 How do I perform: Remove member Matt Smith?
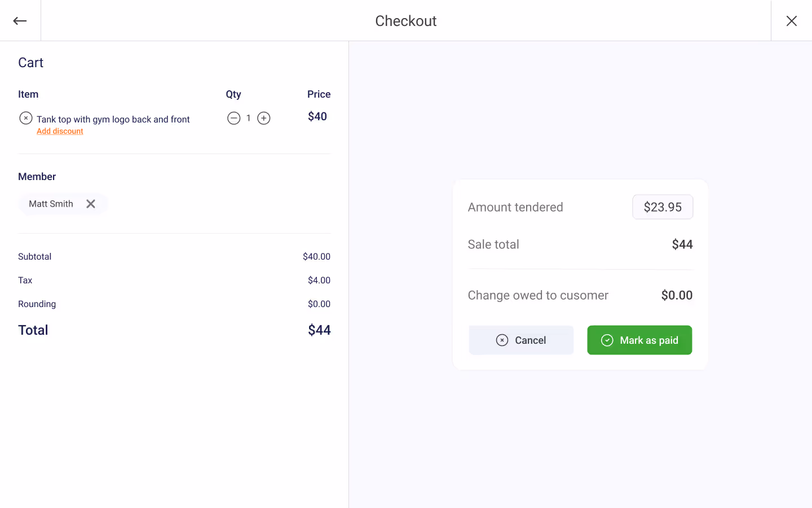[91, 204]
